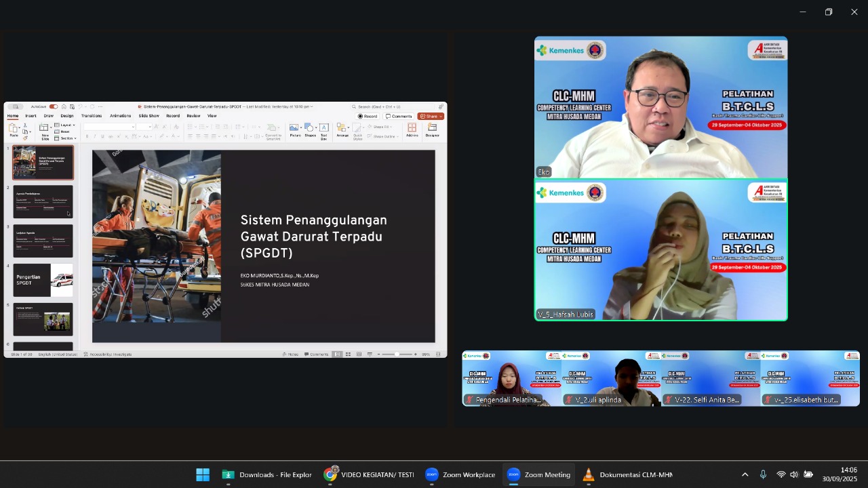The width and height of the screenshot is (868, 488).
Task: Show hidden icons in system tray
Action: (x=745, y=474)
